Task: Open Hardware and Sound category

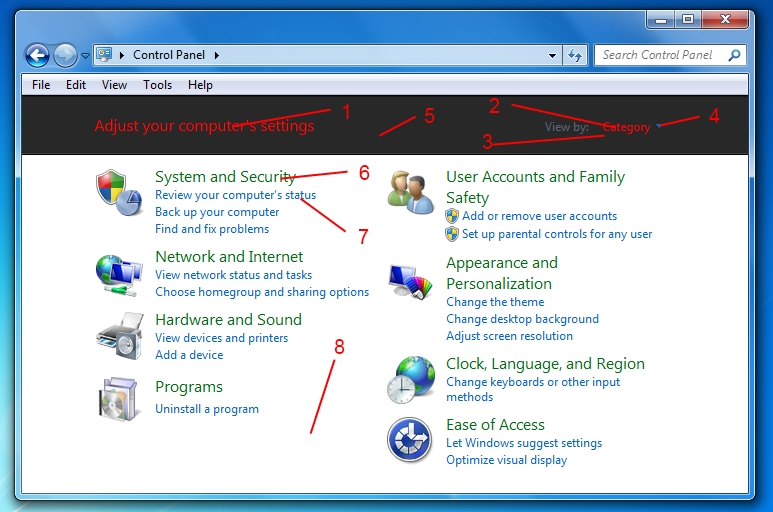Action: [x=228, y=319]
